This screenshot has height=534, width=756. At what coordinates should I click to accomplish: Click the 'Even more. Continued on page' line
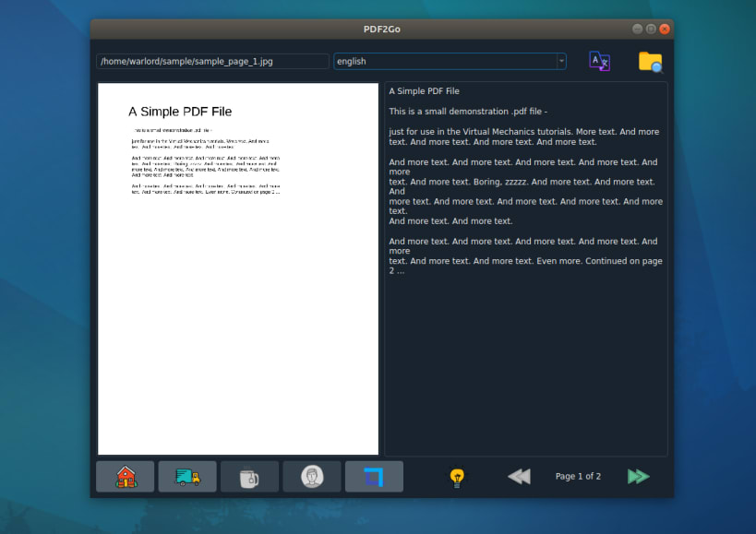[525, 261]
